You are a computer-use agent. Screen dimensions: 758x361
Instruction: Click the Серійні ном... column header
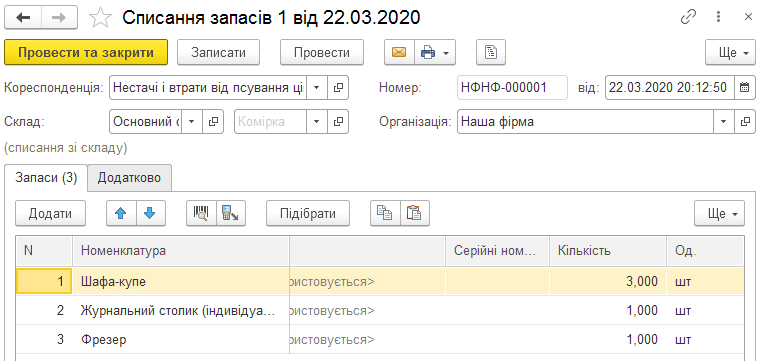(497, 251)
